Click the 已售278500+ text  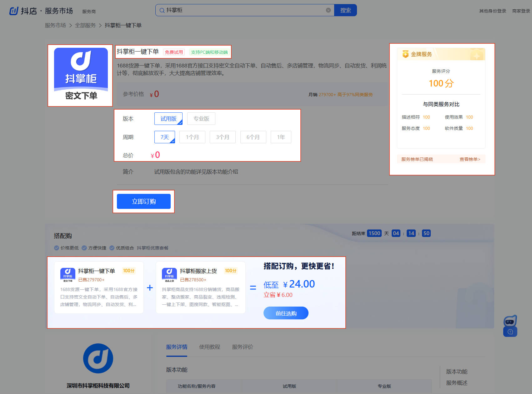tap(193, 280)
